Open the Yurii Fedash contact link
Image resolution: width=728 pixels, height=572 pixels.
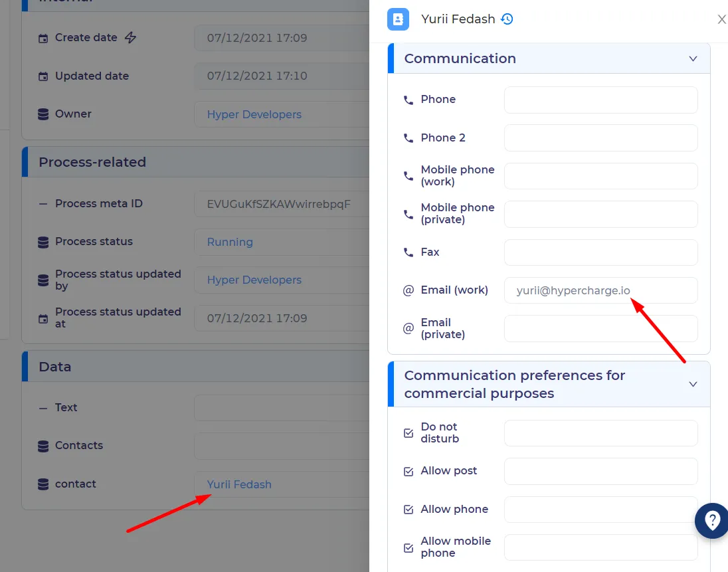tap(239, 484)
